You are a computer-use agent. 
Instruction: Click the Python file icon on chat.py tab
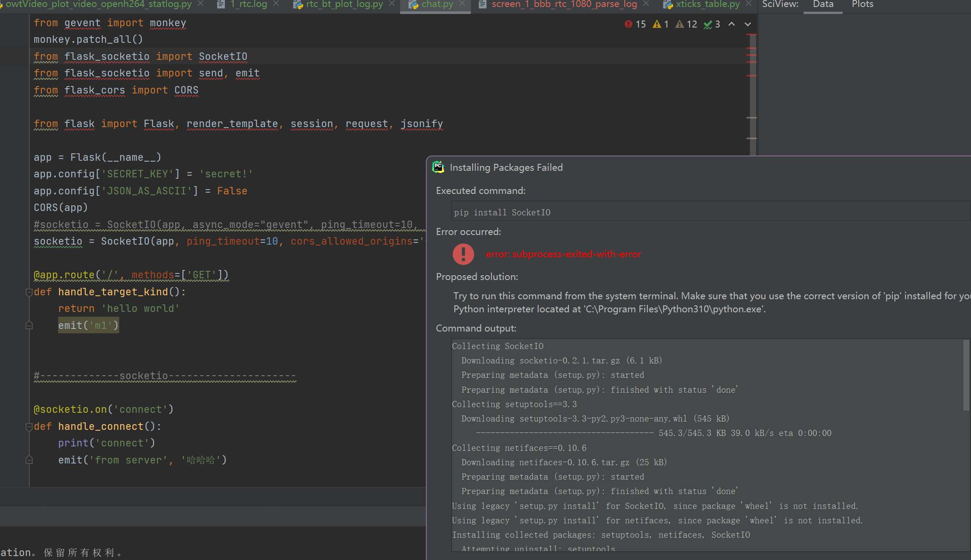[x=413, y=5]
